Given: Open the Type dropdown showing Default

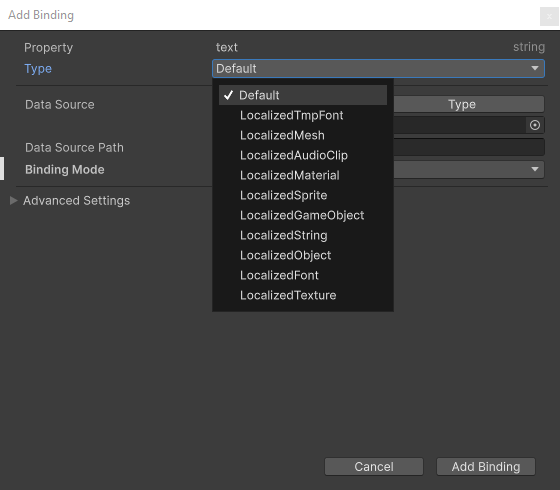Looking at the screenshot, I should tap(378, 68).
